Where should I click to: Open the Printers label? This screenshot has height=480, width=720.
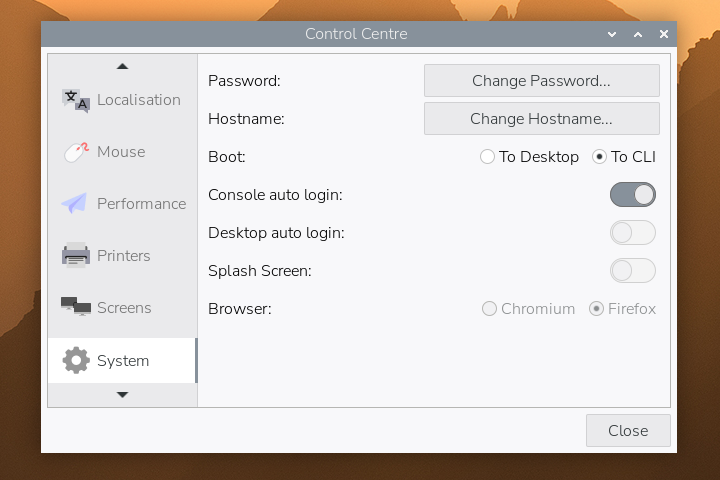coord(124,256)
